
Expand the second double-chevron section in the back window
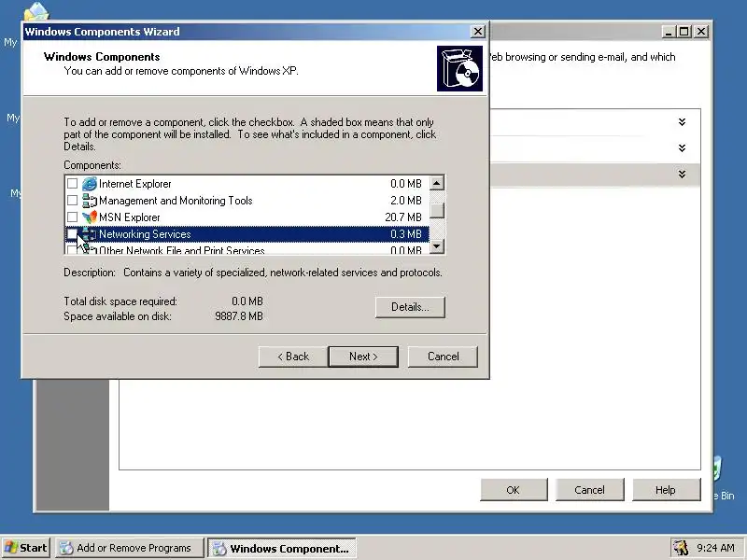(682, 148)
